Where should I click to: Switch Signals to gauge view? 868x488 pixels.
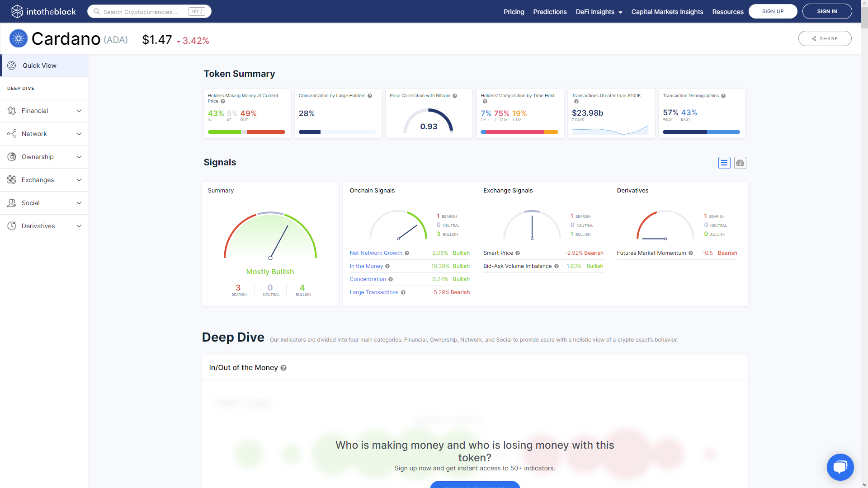(x=740, y=163)
